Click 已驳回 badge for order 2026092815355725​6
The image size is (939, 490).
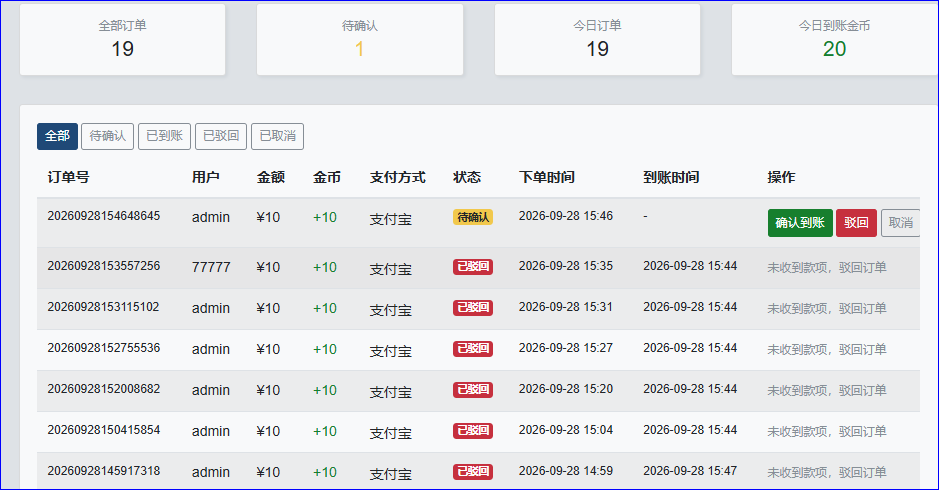click(x=473, y=267)
